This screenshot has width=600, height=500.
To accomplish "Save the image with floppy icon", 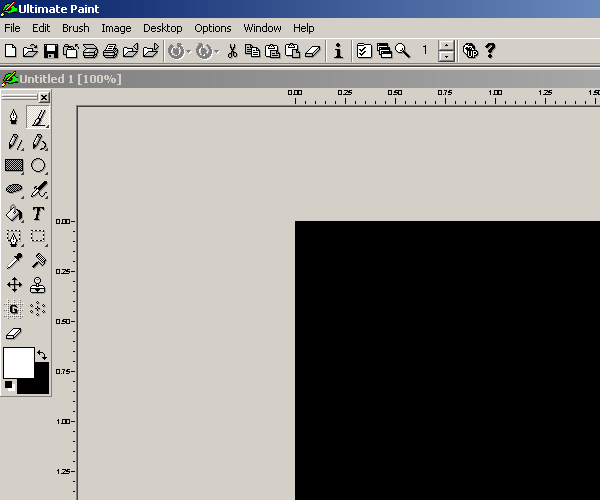I will (x=51, y=51).
